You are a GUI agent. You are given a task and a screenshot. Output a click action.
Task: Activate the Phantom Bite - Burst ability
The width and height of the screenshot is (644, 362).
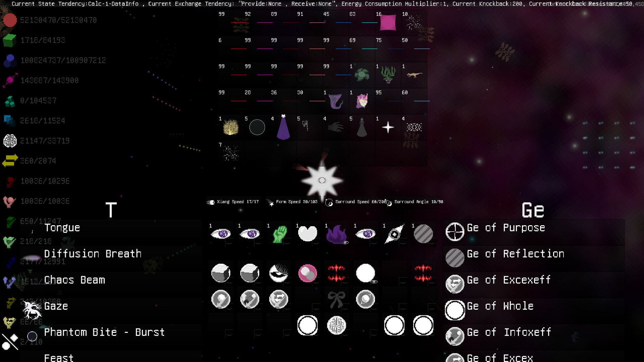click(x=104, y=332)
